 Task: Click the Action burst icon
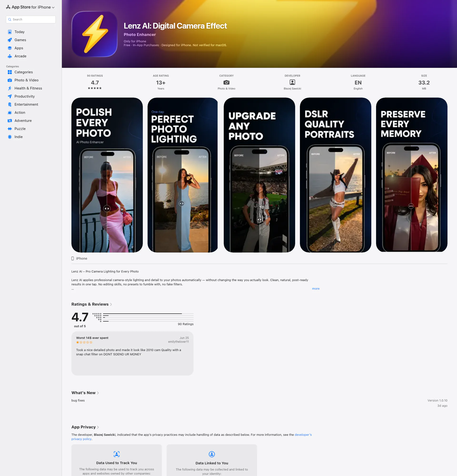click(10, 113)
